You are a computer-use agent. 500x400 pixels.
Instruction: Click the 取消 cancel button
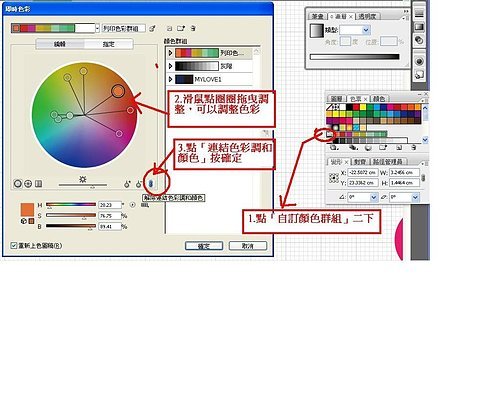tap(248, 246)
